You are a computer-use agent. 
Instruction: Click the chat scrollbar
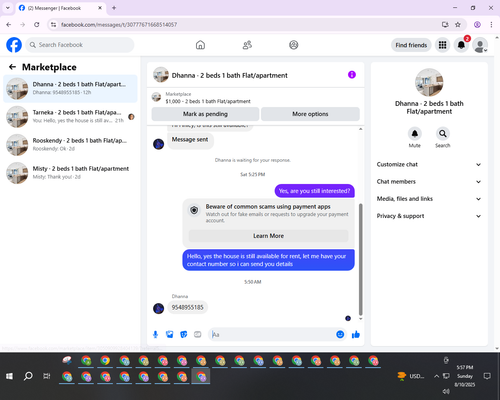[360, 260]
